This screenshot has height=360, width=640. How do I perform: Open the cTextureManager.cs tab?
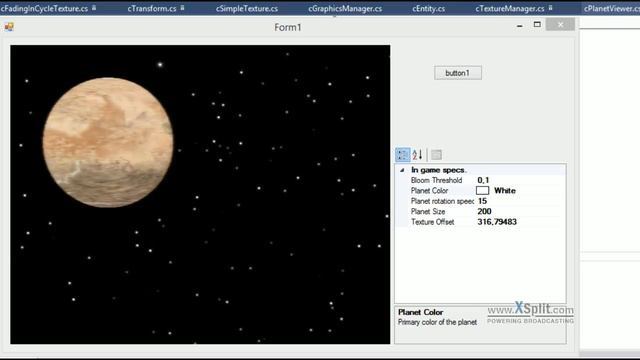(x=509, y=9)
